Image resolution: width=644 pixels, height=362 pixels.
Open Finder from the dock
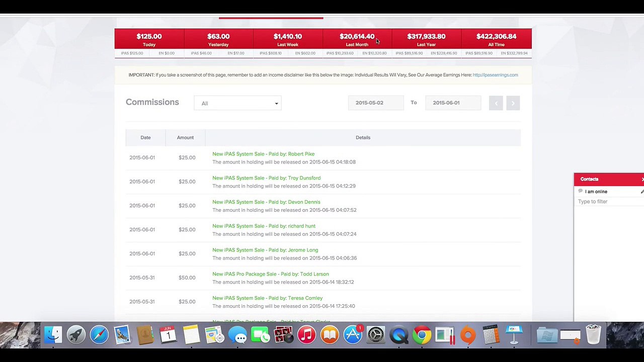point(53,335)
